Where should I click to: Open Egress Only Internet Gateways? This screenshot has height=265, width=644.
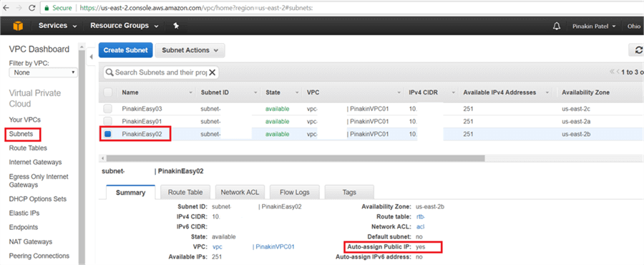[39, 180]
